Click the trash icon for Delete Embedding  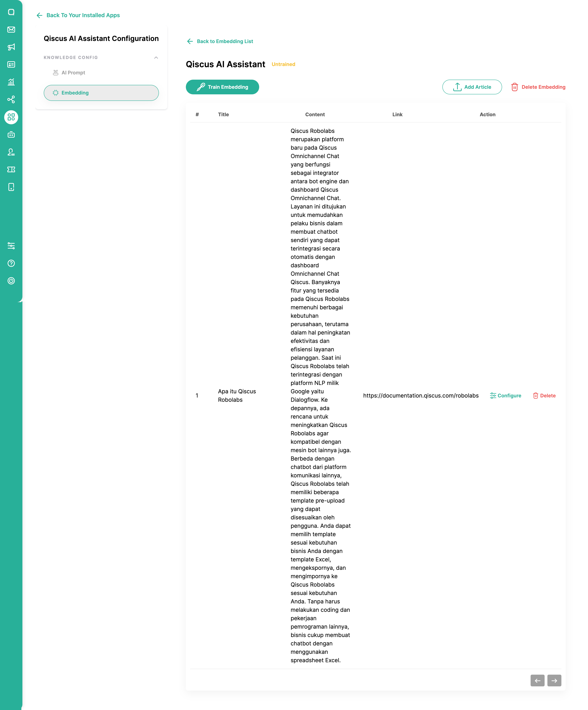click(x=515, y=87)
